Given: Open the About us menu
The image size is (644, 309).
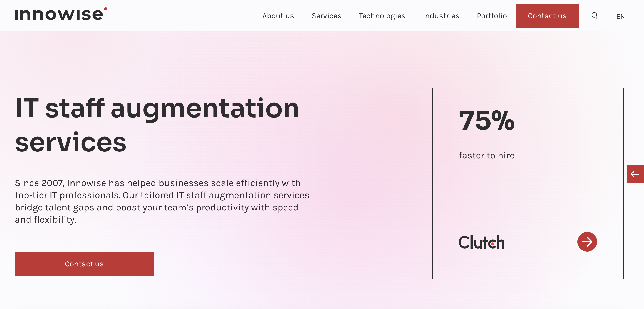Looking at the screenshot, I should click(x=278, y=15).
